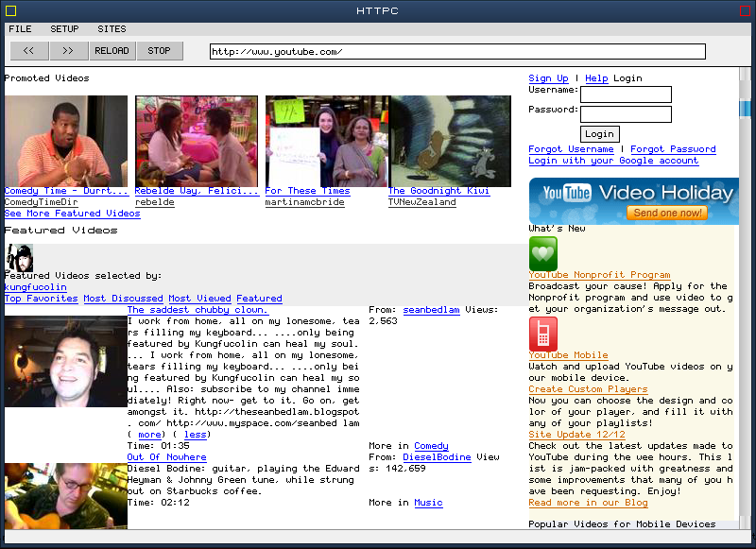Viewport: 756px width, 549px height.
Task: Switch to the Top Favorites tab
Action: point(41,299)
